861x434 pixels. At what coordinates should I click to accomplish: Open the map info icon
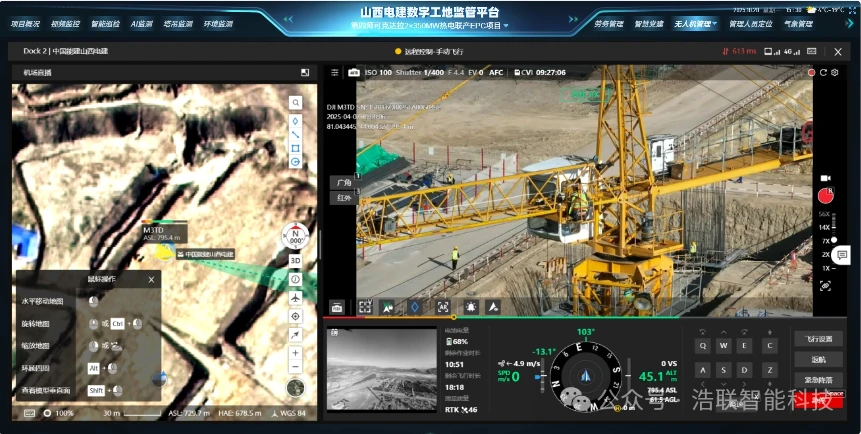(295, 279)
